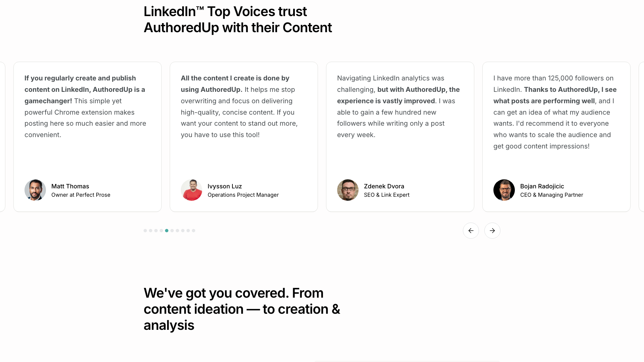This screenshot has width=644, height=362.
Task: Click the active teal pagination dot
Action: coord(167,231)
